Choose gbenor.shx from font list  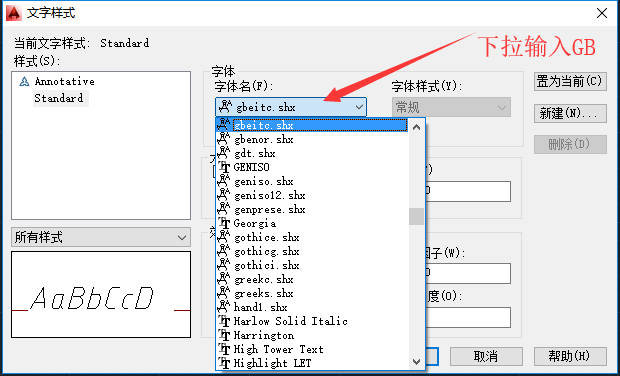pyautogui.click(x=312, y=139)
